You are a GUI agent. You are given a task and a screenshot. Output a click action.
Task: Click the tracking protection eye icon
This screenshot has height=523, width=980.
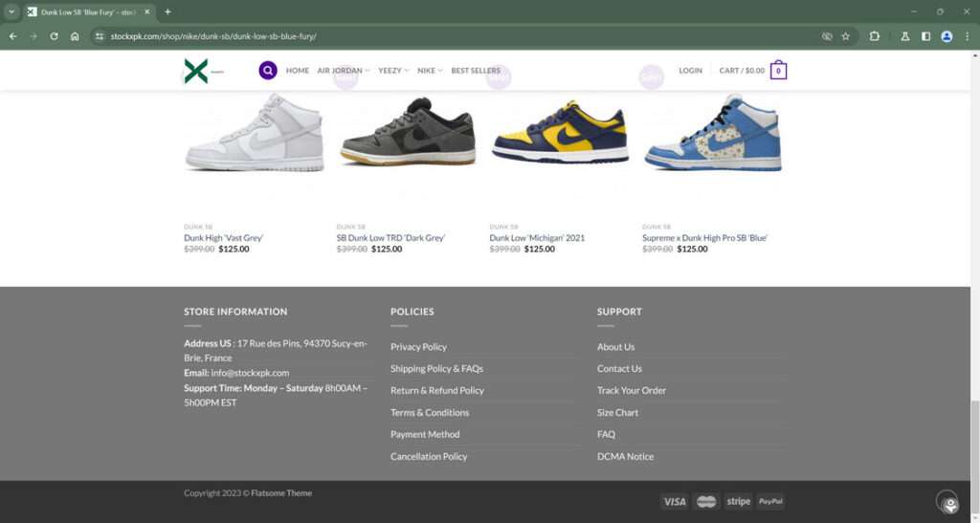[x=827, y=36]
